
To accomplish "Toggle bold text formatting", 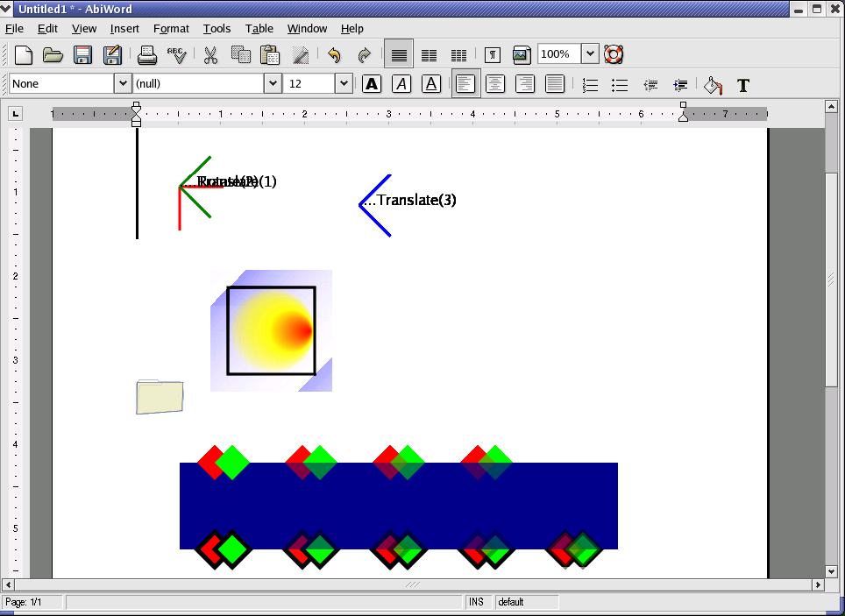I will pyautogui.click(x=372, y=84).
